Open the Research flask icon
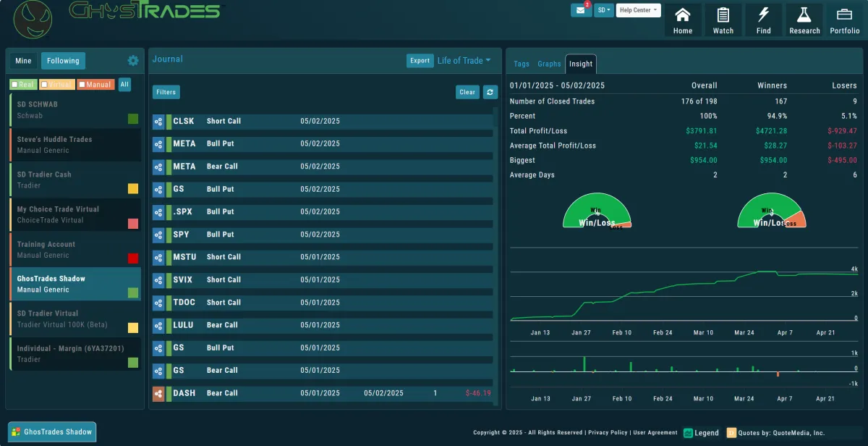Viewport: 868px width, 446px height. pos(804,20)
